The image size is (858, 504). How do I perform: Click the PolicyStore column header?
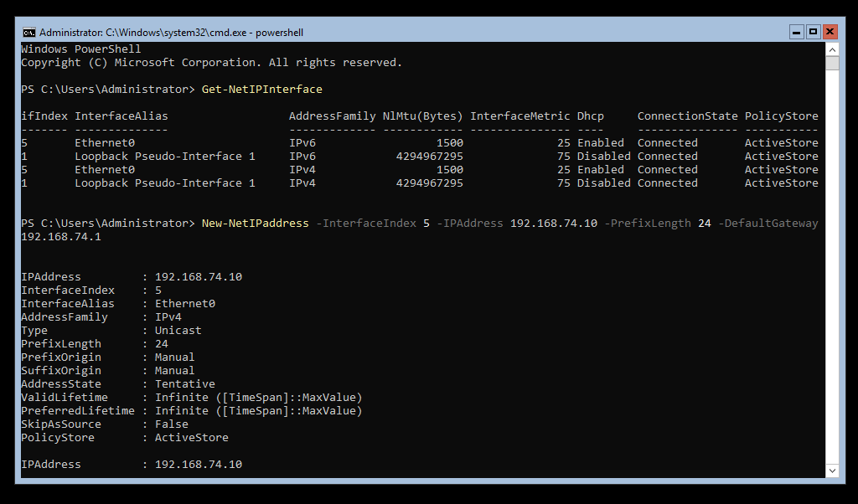point(781,116)
